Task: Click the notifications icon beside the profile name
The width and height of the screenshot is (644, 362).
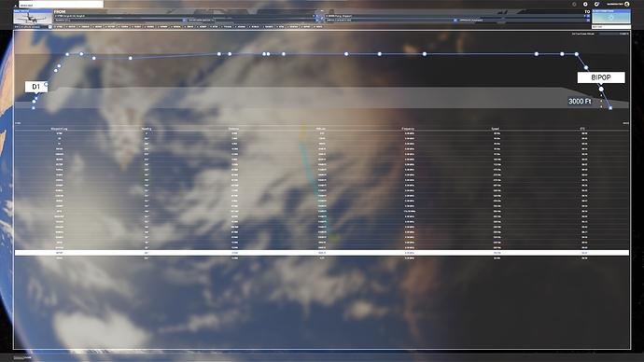Action: 596,4
